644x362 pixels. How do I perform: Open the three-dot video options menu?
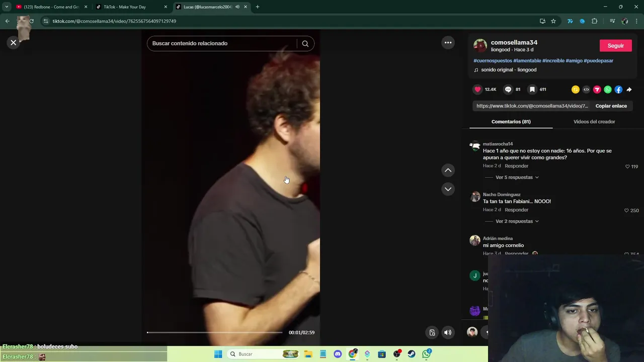coord(448,43)
